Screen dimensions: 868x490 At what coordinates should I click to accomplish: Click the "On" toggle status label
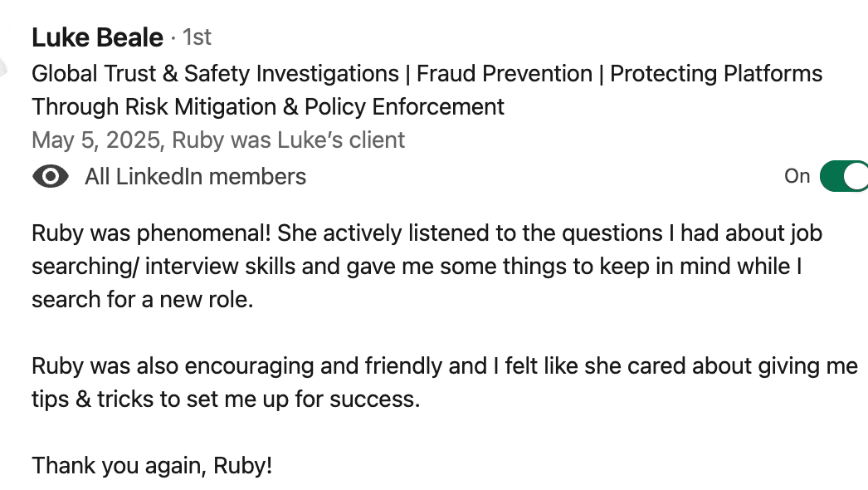click(797, 176)
